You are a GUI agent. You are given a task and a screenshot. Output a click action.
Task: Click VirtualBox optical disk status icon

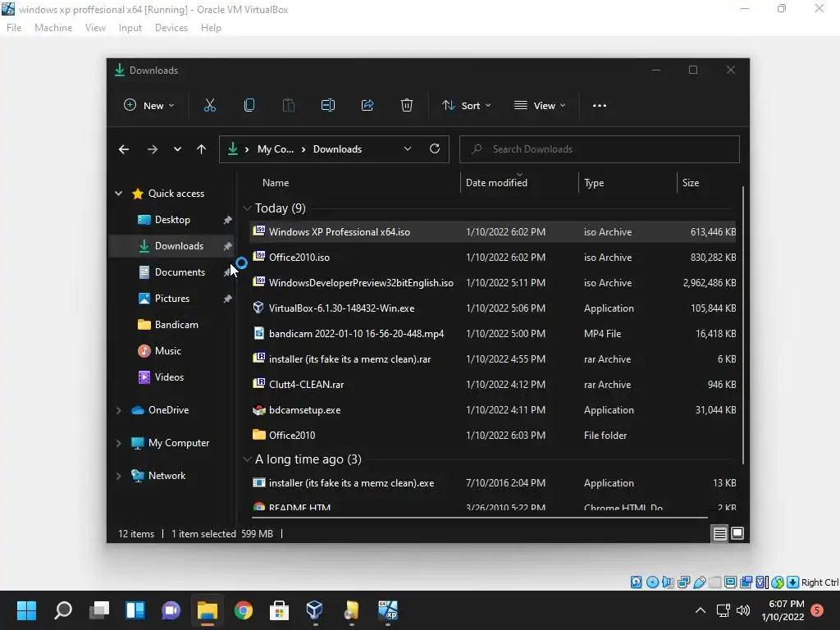click(x=652, y=582)
